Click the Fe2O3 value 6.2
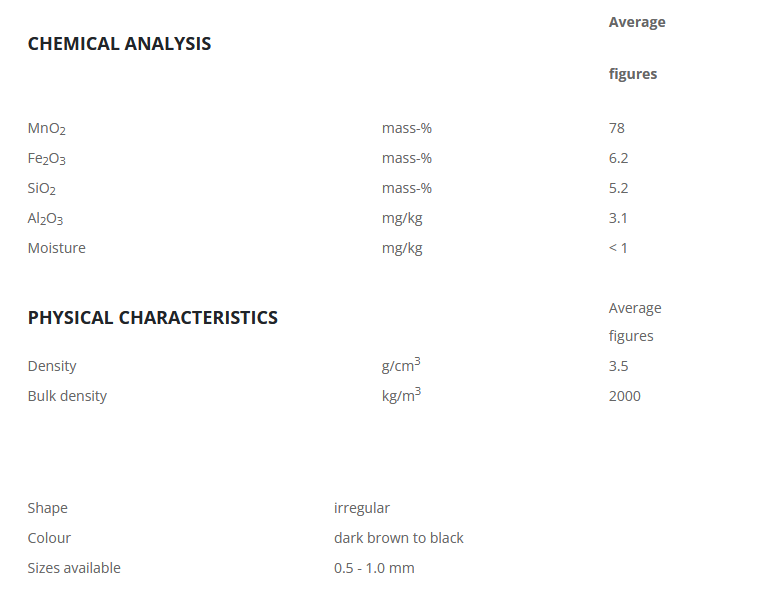The image size is (762, 597). 618,158
